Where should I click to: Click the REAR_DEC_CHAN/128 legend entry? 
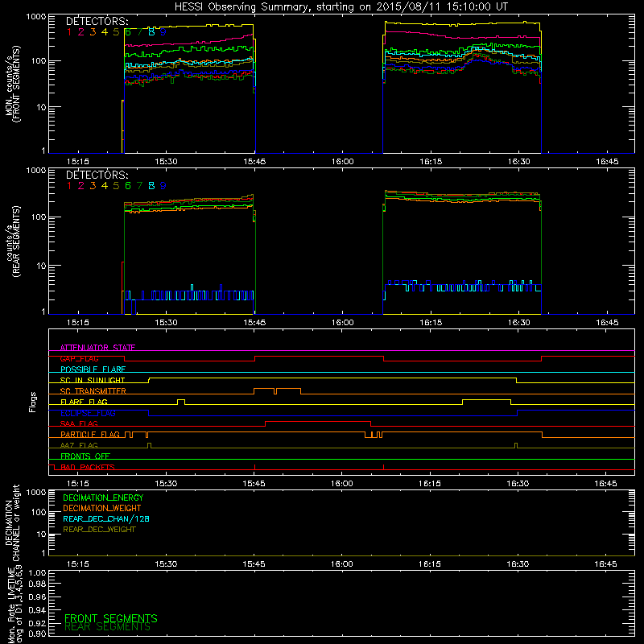click(x=106, y=518)
